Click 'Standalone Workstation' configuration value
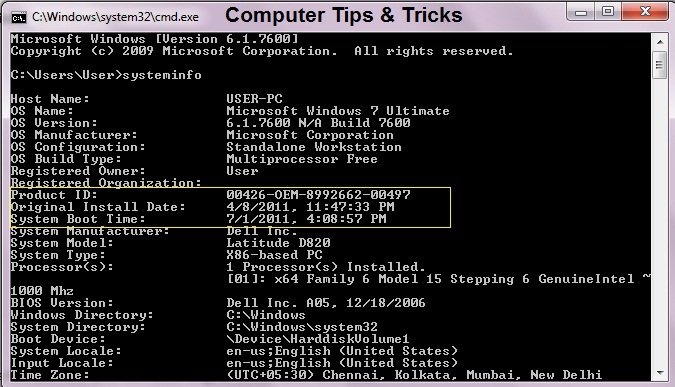 click(314, 147)
